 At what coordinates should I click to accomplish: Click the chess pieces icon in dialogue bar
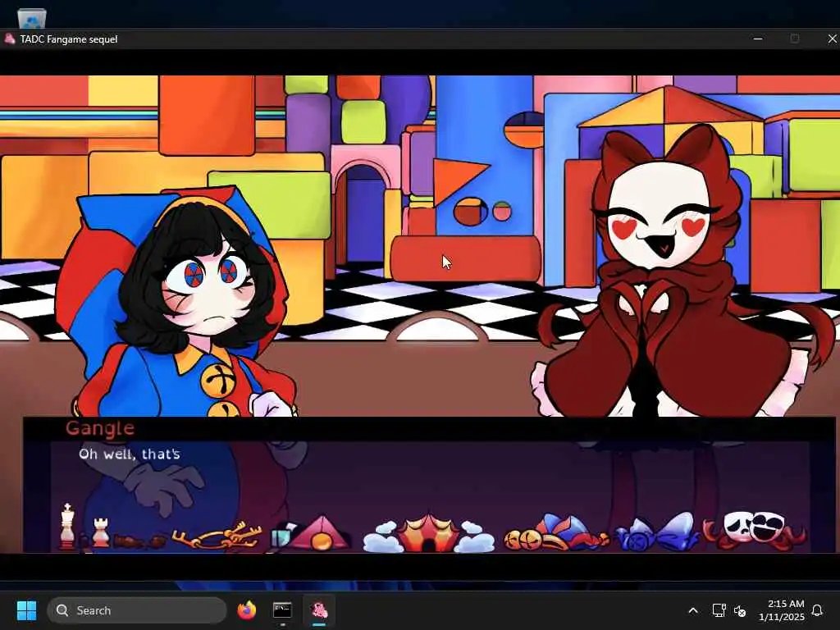tap(85, 527)
